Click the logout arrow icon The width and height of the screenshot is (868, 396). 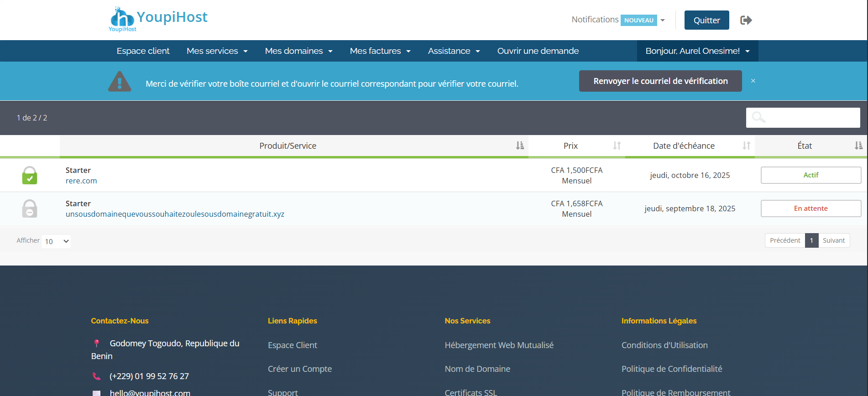tap(746, 20)
